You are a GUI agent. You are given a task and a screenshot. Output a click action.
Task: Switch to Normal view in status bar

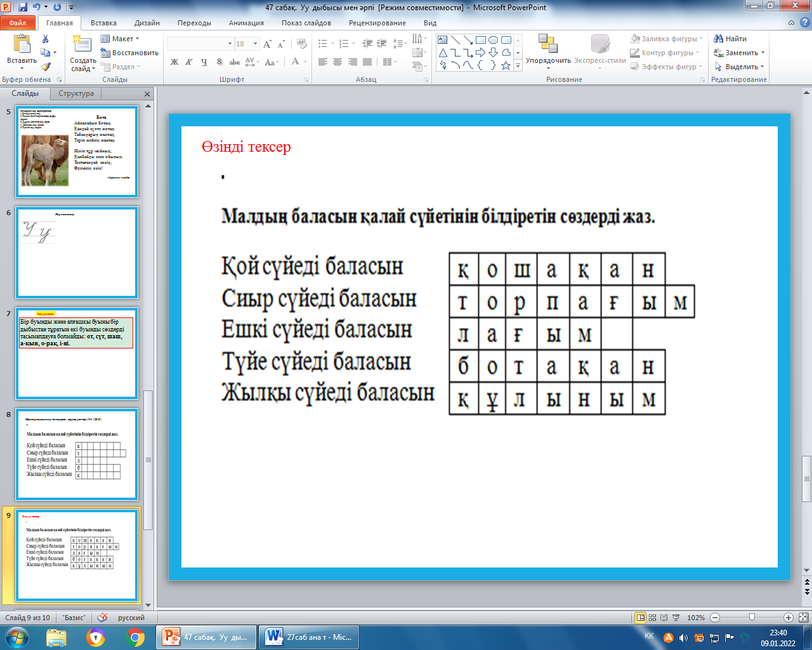641,618
